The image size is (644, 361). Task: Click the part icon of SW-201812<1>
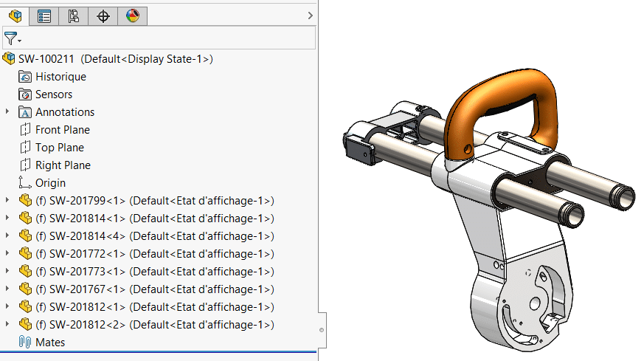tap(26, 306)
